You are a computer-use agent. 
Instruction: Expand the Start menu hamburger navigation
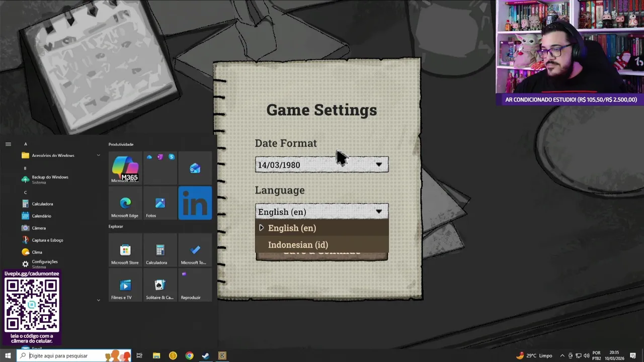pyautogui.click(x=8, y=144)
